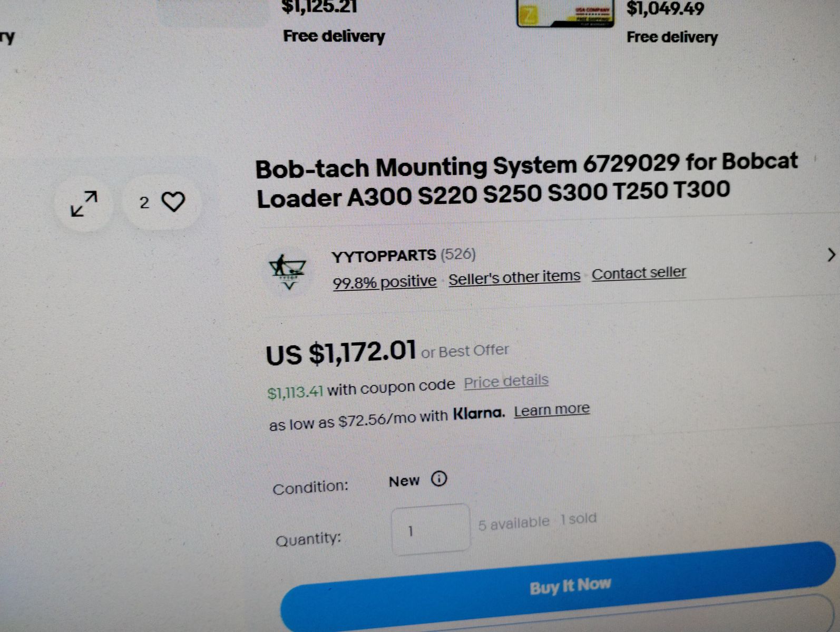Expand seller details with the right chevron
The width and height of the screenshot is (840, 632).
tap(831, 255)
